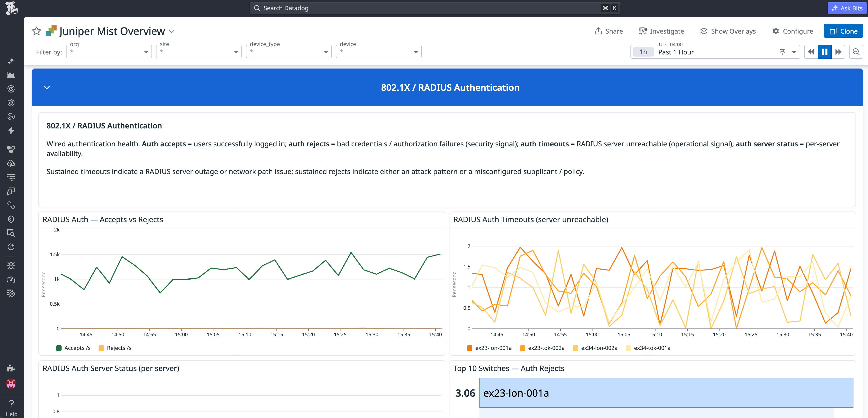Open the cloud cost dollar sidebar icon
Screen dimensions: 868x418
click(11, 163)
